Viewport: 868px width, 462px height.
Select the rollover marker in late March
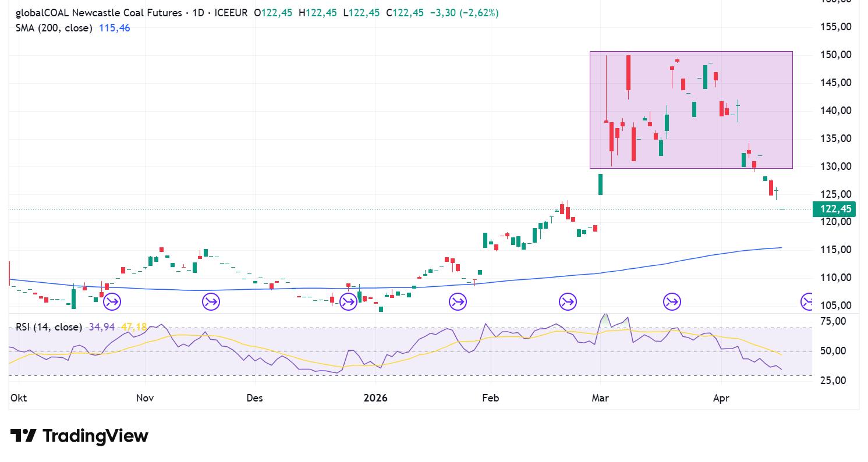(672, 301)
